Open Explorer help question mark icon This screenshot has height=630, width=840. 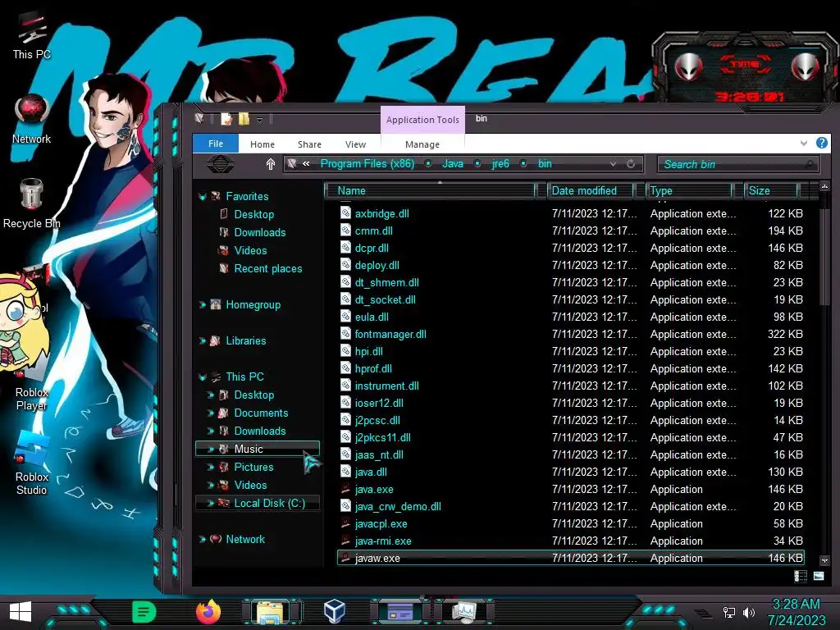click(821, 143)
